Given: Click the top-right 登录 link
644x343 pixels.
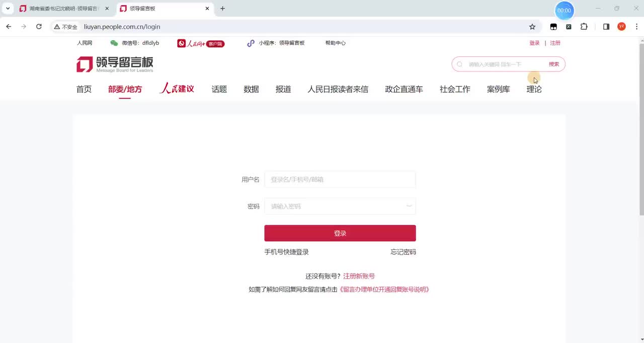Looking at the screenshot, I should coord(534,43).
